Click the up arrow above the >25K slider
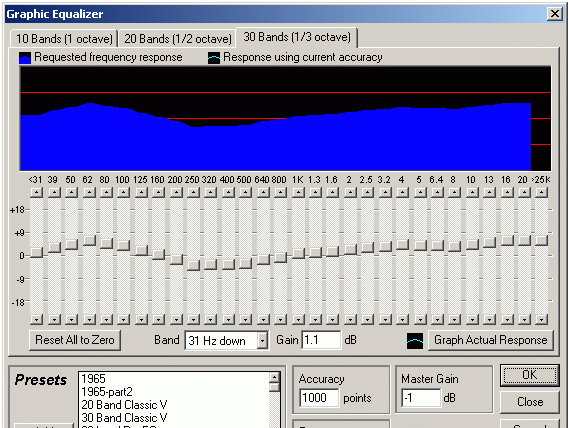 (x=542, y=192)
